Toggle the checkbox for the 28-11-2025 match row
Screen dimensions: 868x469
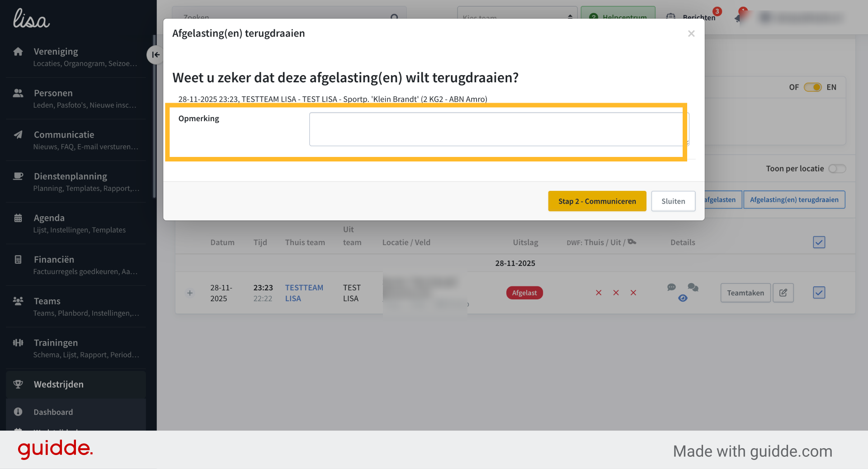[x=819, y=293]
